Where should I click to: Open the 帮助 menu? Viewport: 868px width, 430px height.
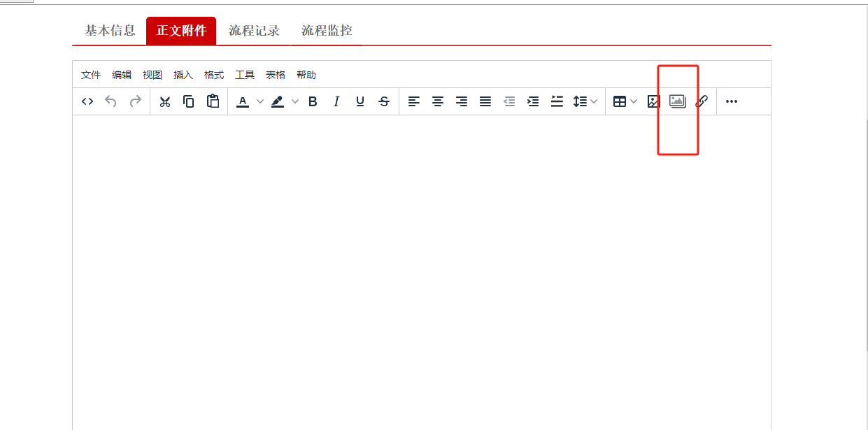pyautogui.click(x=306, y=75)
